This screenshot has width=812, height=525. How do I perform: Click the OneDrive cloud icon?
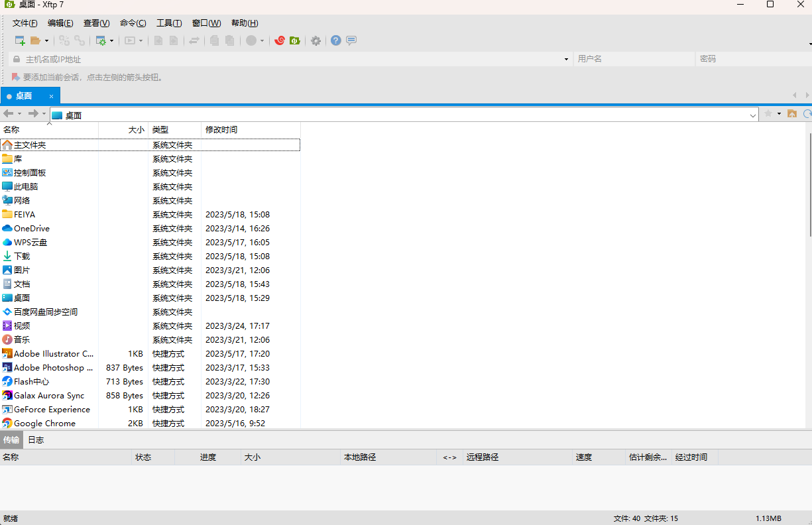(7, 228)
